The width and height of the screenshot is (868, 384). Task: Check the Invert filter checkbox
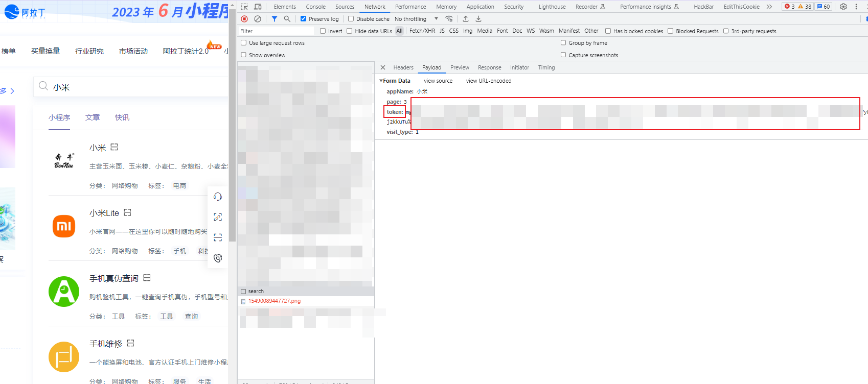coord(323,31)
